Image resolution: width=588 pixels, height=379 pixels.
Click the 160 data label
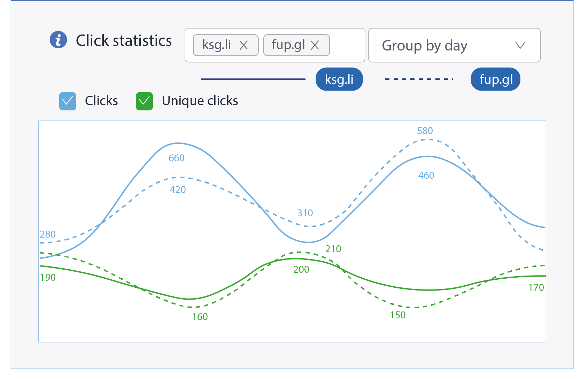200,317
